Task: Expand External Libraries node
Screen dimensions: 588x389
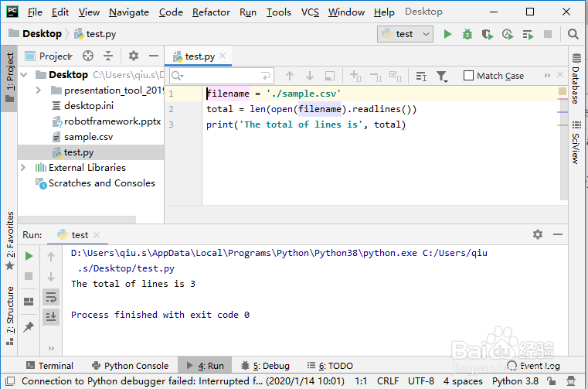Action: [x=23, y=168]
